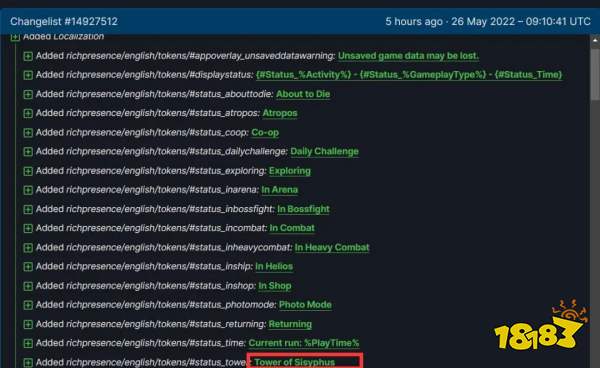Select the 'Added Localization' heading text
This screenshot has height=368, width=600.
64,37
